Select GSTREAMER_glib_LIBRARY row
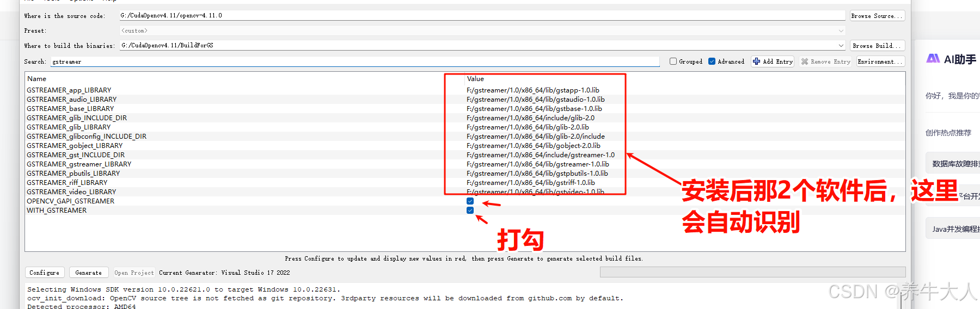The height and width of the screenshot is (309, 980). click(465, 127)
